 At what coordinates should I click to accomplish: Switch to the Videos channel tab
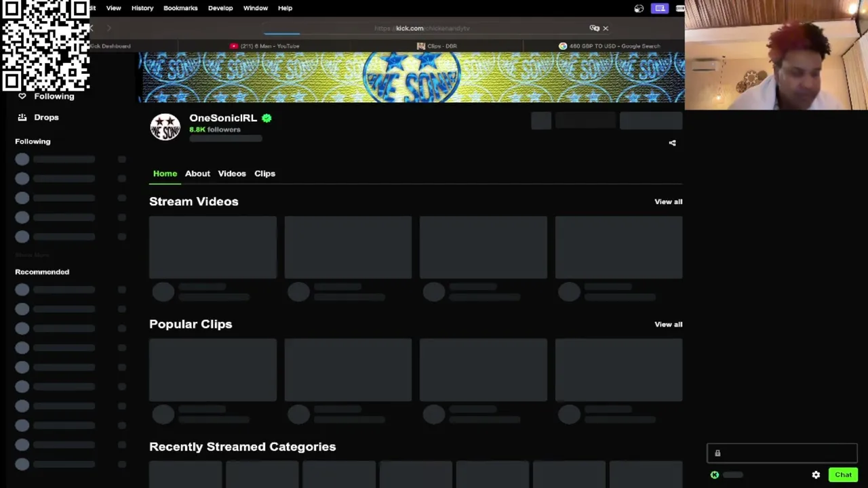232,174
